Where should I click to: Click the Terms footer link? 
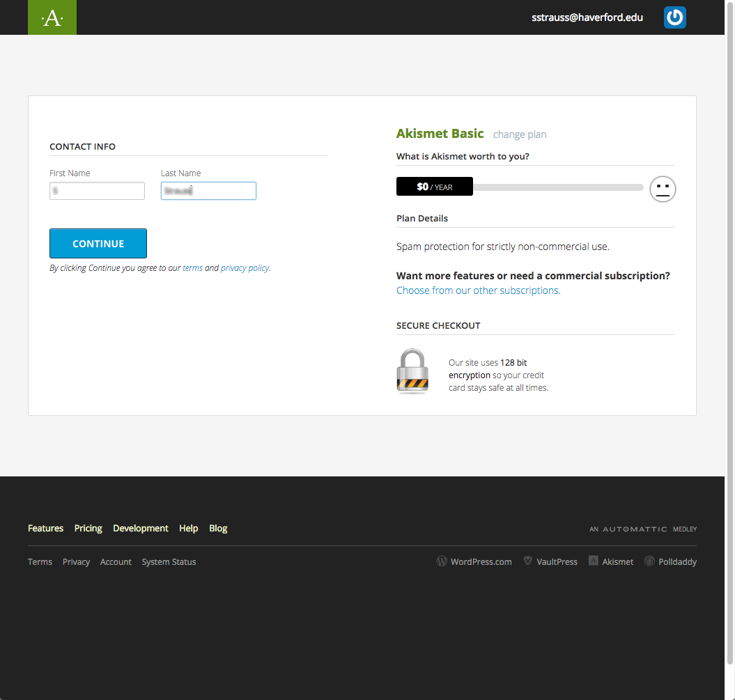click(40, 562)
